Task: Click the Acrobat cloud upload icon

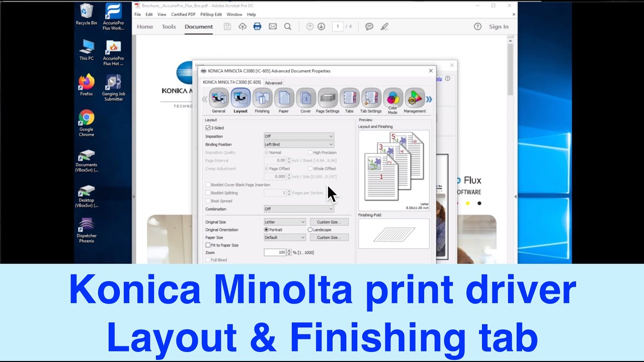Action: (243, 27)
